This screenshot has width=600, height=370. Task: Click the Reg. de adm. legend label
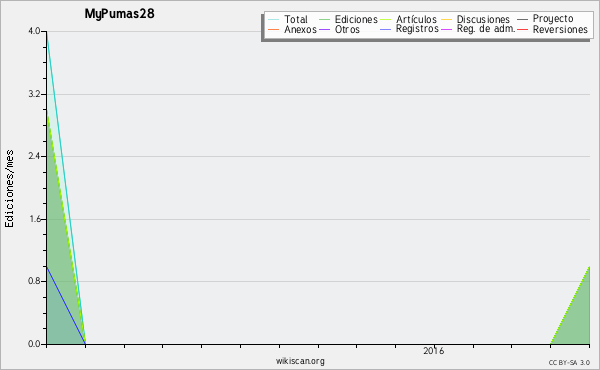click(x=486, y=29)
